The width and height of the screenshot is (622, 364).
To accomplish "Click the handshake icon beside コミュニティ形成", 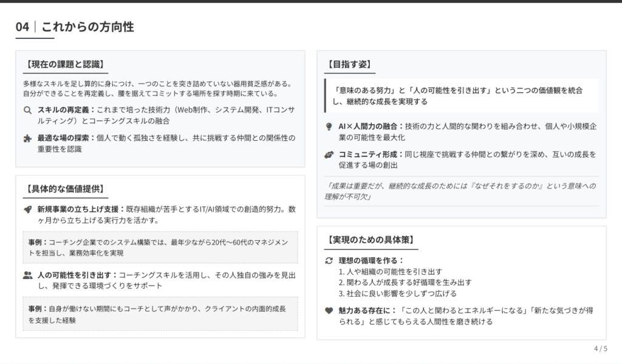I will pos(329,155).
